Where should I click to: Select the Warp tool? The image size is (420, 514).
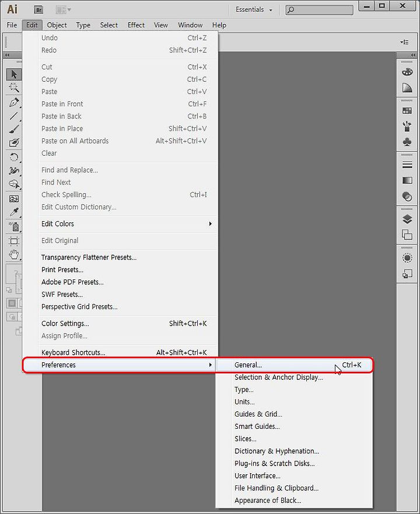point(14,170)
